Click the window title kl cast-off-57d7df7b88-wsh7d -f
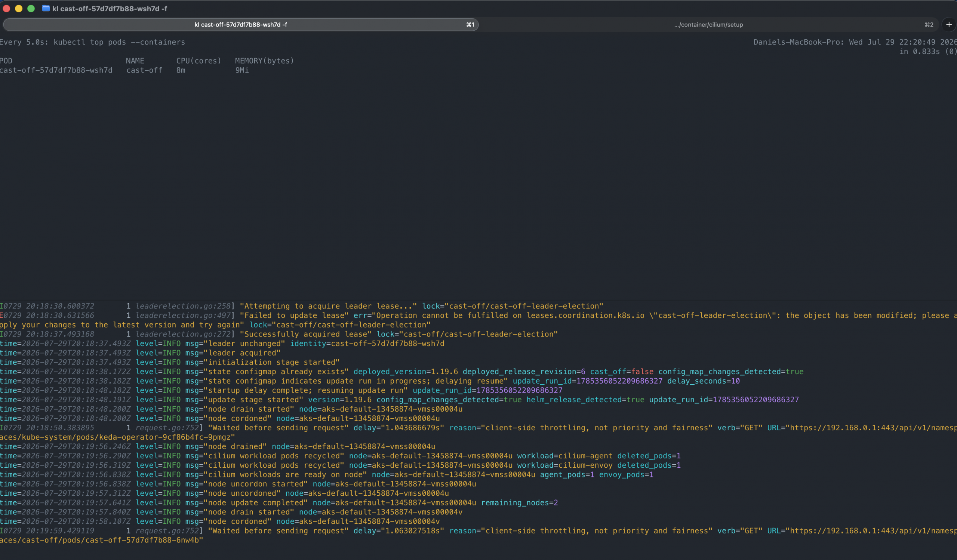 click(110, 9)
